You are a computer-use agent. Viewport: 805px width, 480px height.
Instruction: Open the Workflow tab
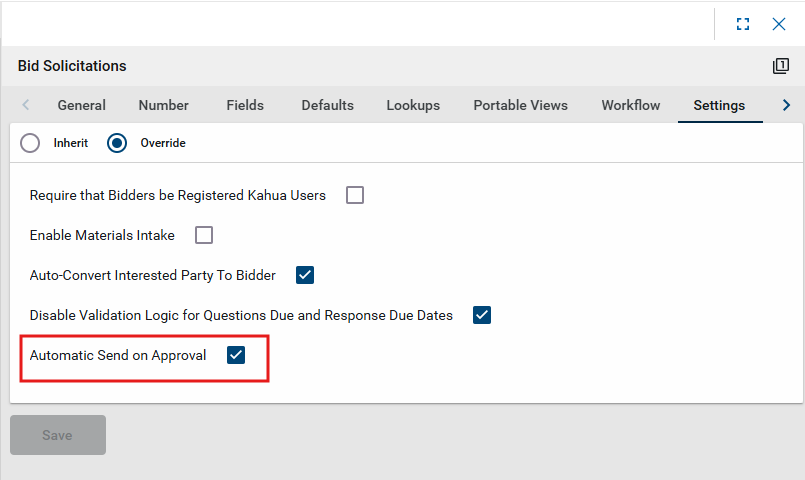tap(630, 105)
